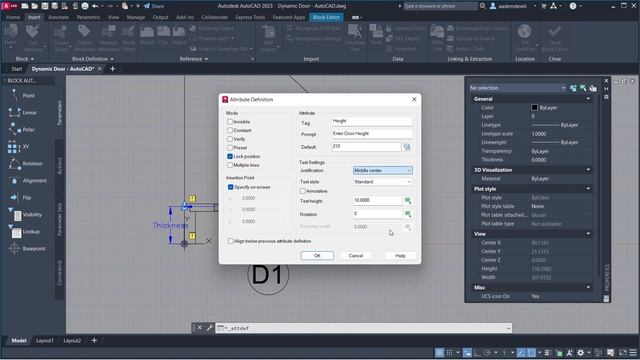
Task: Collapse the Plot style section
Action: coord(588,189)
